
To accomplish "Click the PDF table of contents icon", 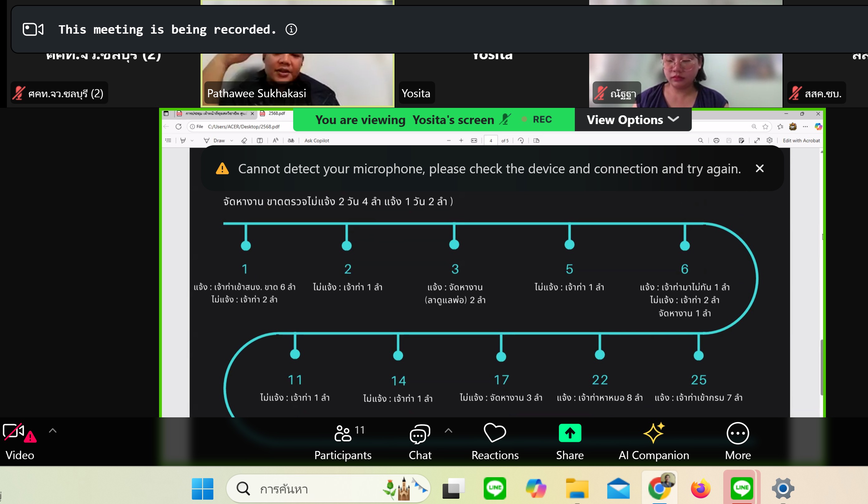I will (168, 141).
